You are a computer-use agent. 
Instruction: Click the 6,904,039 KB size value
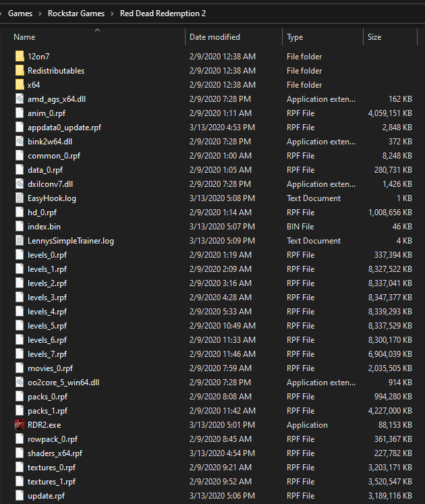[x=390, y=354]
